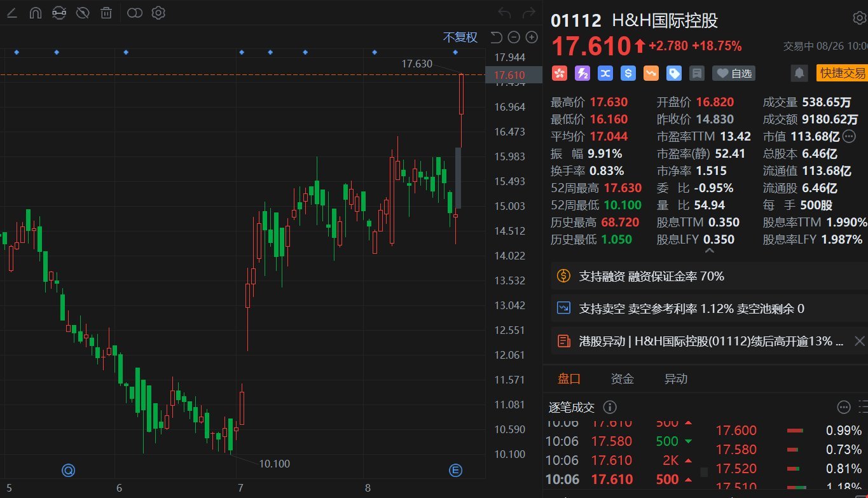
Task: Click the blue dollar sign icon
Action: click(628, 74)
